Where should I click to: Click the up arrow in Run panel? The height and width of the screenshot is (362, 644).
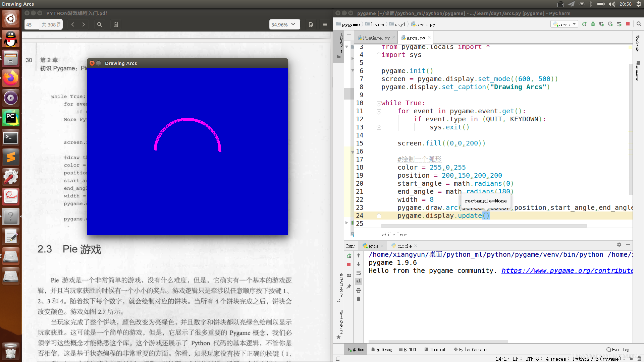359,255
